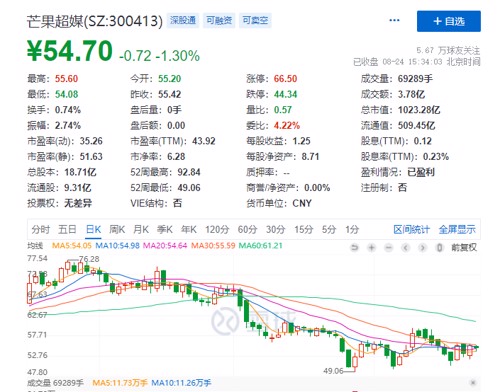The image size is (500, 392).
Task: Click the MA60:61.21 indicator label
Action: [261, 246]
